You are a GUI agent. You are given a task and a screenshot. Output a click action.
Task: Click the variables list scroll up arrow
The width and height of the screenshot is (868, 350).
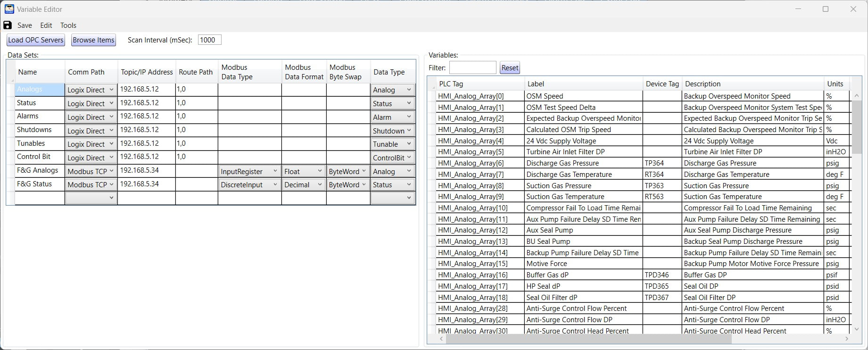click(x=857, y=96)
